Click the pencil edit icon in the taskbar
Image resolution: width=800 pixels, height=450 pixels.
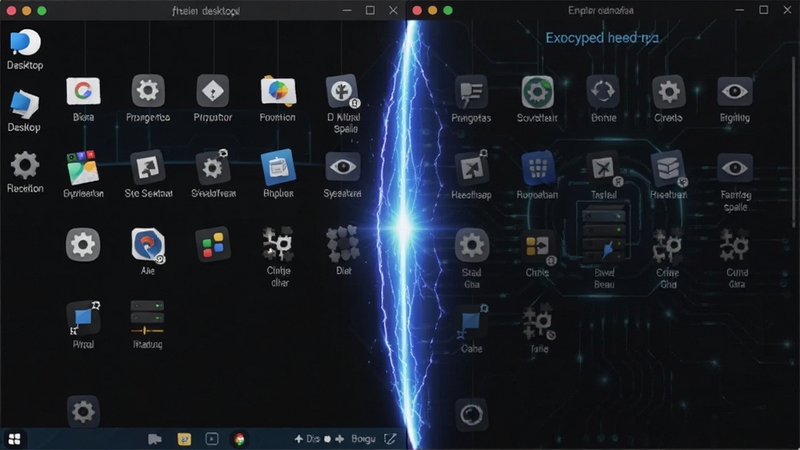tap(390, 439)
